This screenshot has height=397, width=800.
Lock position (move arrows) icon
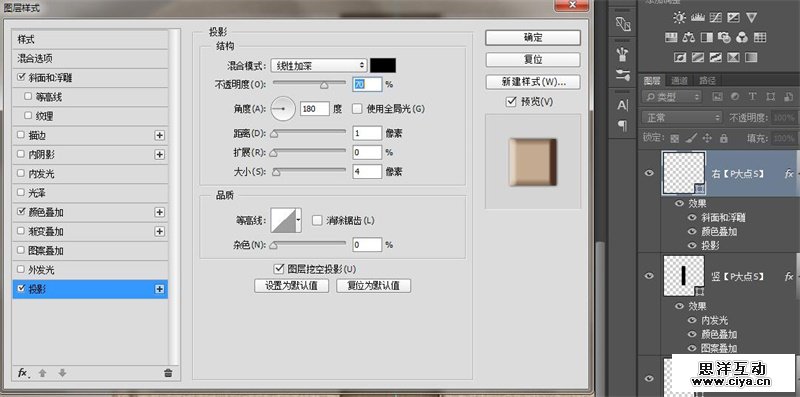point(707,138)
